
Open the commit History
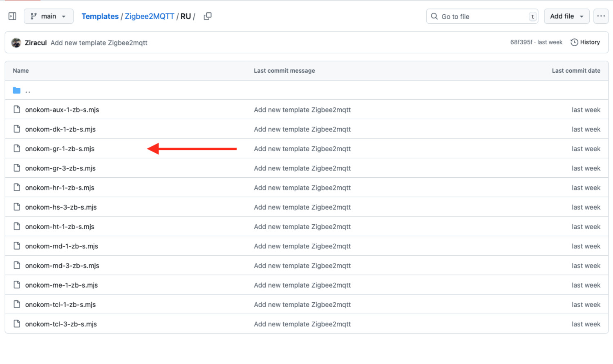585,42
